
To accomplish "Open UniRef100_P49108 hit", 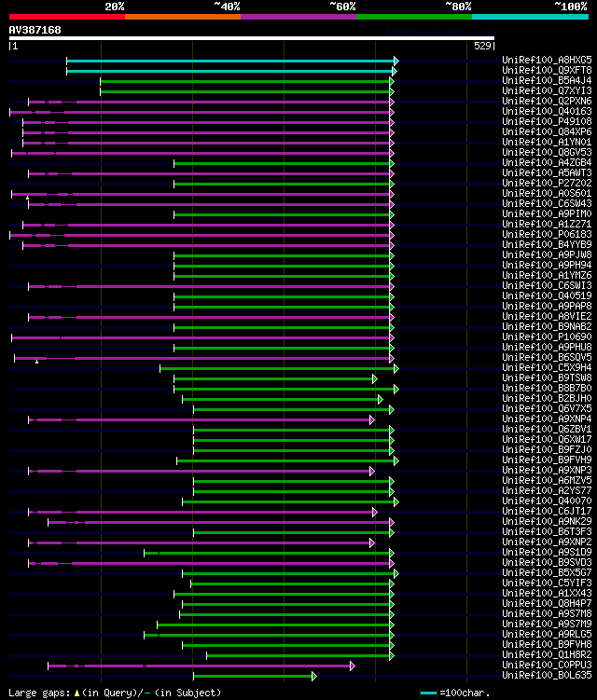I will click(x=547, y=121).
